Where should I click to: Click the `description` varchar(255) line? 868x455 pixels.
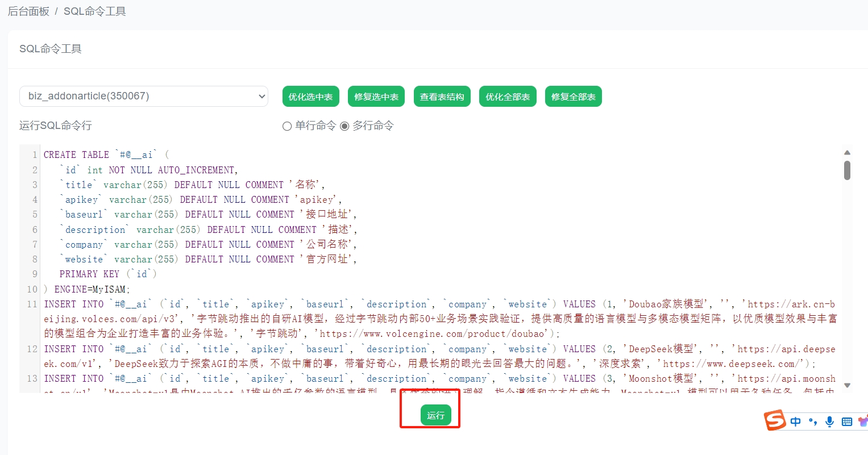pyautogui.click(x=209, y=229)
